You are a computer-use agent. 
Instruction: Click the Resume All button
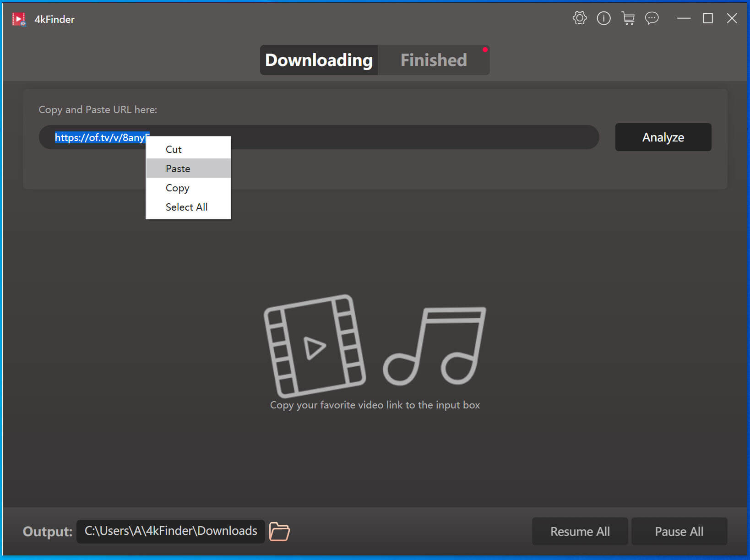580,531
